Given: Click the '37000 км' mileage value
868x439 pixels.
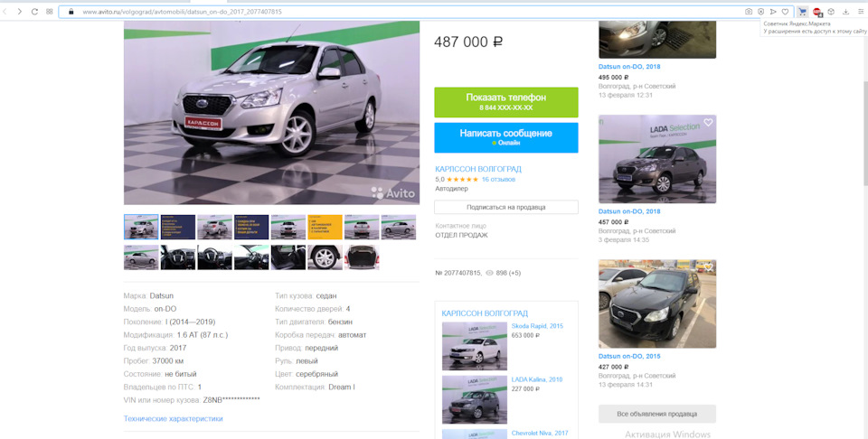Looking at the screenshot, I should [168, 361].
